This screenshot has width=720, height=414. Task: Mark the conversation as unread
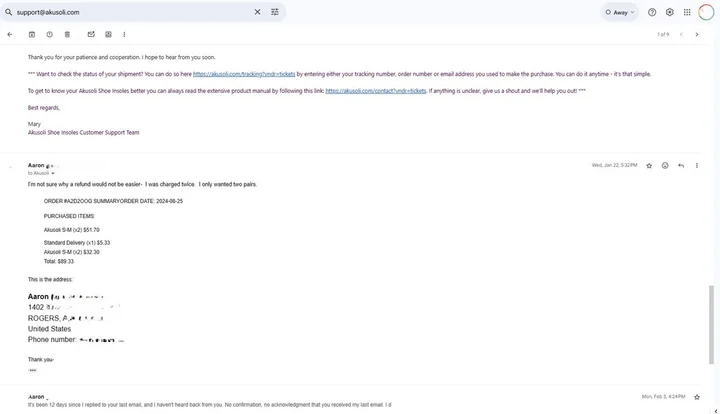pyautogui.click(x=91, y=34)
